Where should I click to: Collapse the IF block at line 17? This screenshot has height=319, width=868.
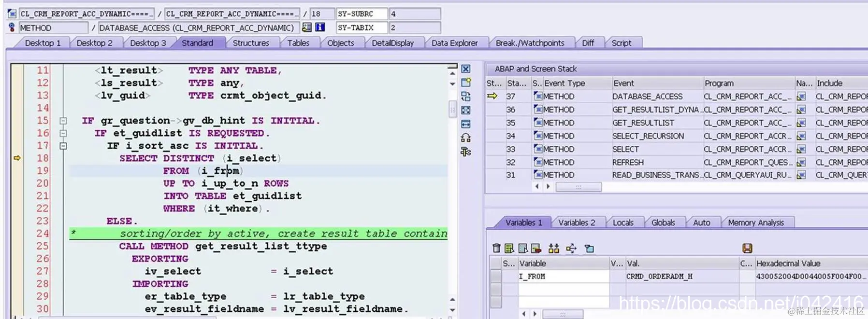click(63, 146)
